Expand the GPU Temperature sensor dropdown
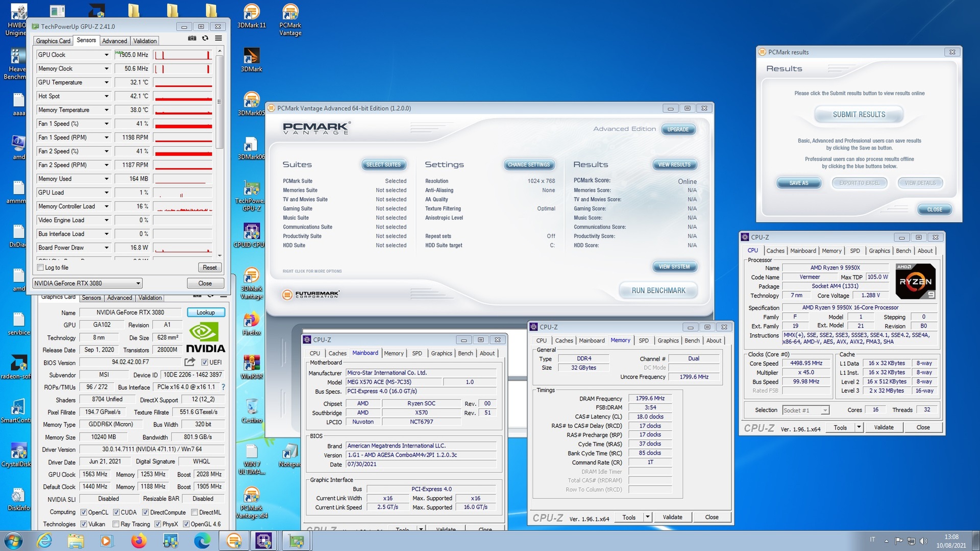 tap(106, 82)
